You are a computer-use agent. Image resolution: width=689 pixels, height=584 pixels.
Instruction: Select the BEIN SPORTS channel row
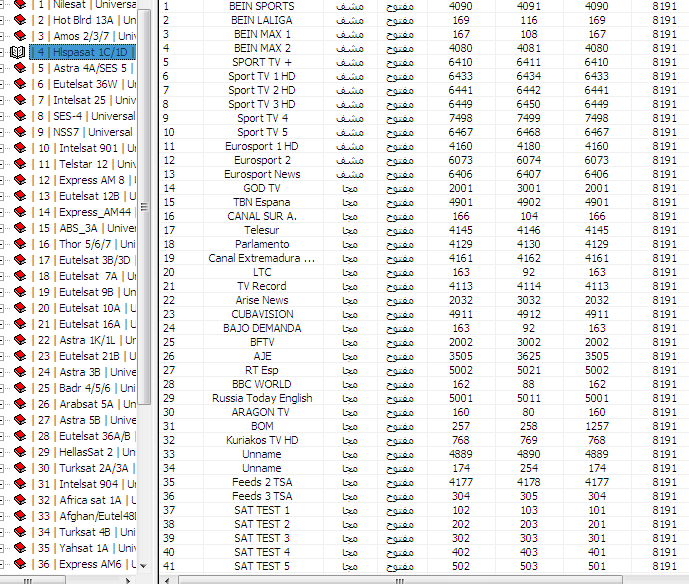pyautogui.click(x=424, y=6)
